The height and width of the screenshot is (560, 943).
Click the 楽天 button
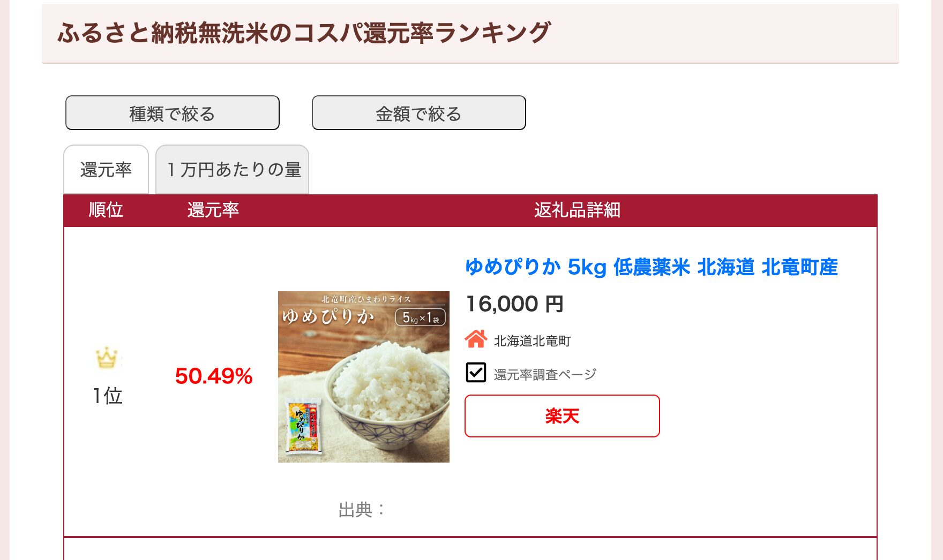tap(562, 416)
